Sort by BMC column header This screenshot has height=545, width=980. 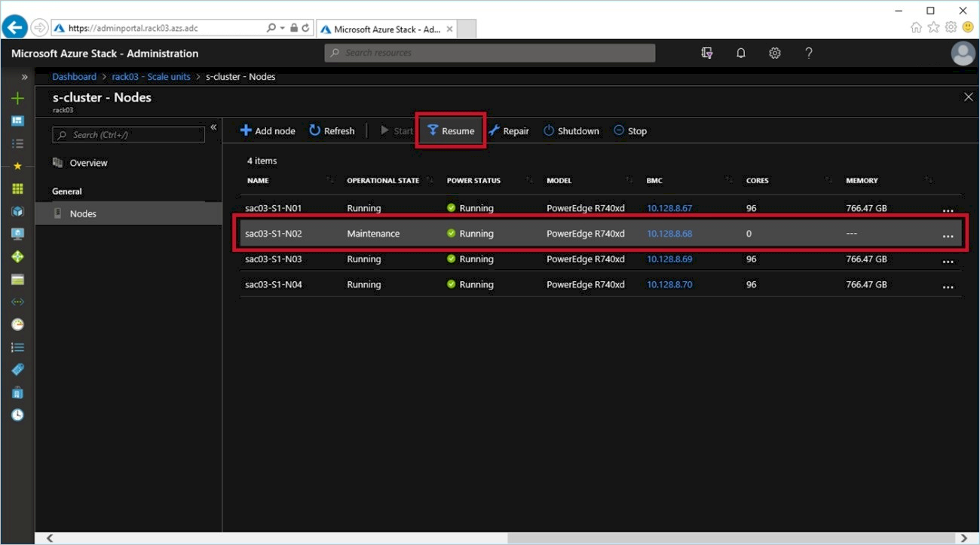[x=654, y=180]
